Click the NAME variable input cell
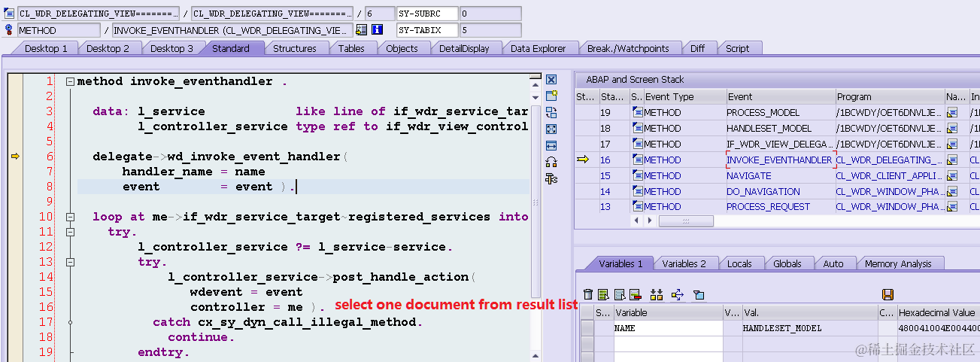The width and height of the screenshot is (980, 362). click(x=668, y=328)
